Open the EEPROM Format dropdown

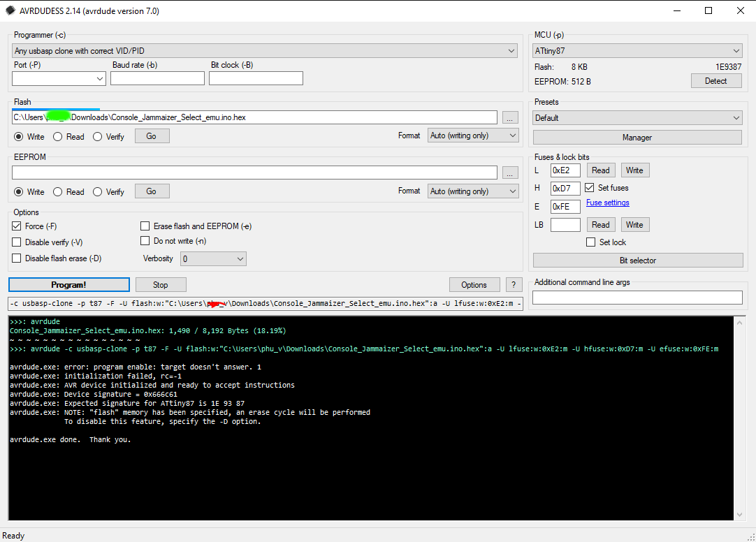tap(473, 191)
